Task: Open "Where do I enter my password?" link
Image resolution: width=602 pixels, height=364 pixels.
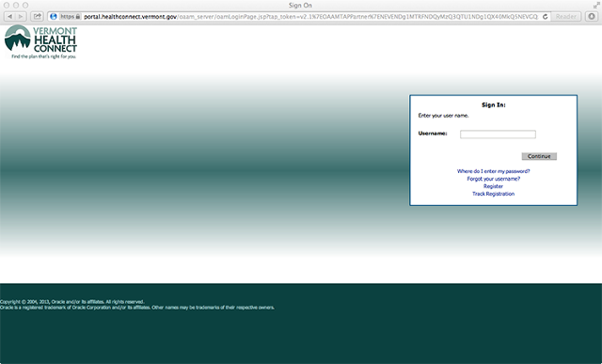Action: pos(493,171)
